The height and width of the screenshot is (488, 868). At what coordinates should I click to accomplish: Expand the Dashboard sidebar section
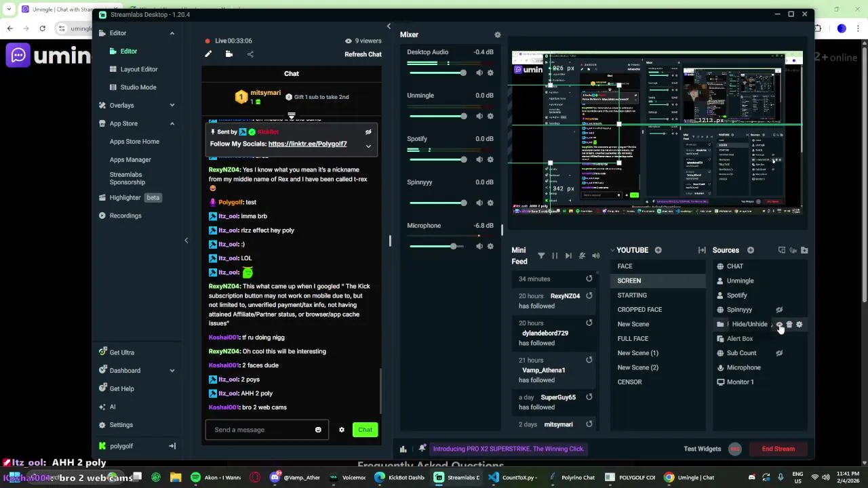click(x=172, y=371)
